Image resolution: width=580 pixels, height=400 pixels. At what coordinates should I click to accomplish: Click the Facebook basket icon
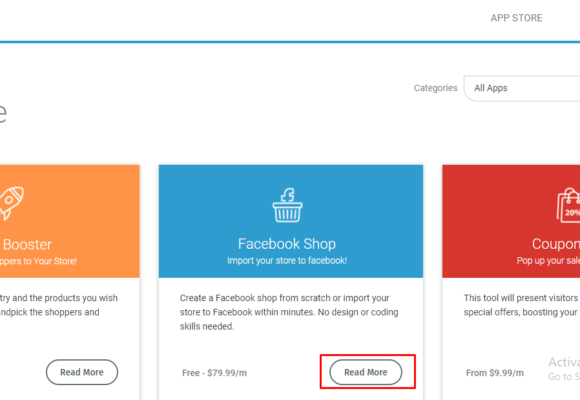pos(287,205)
